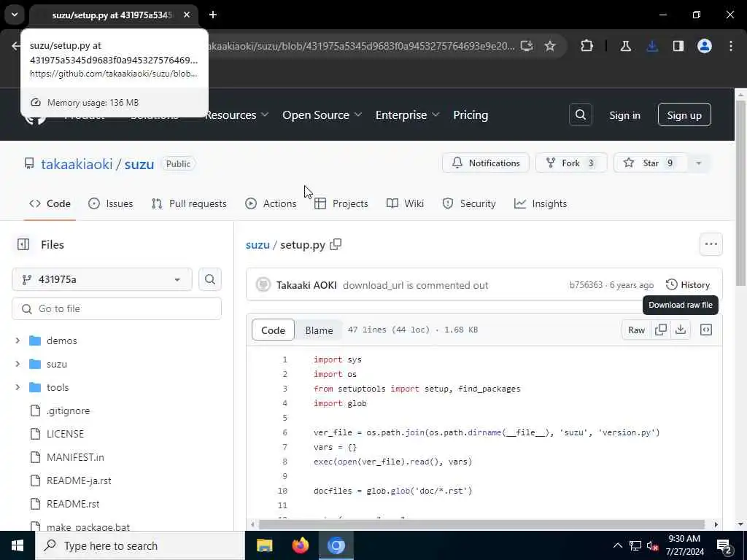The image size is (747, 560).
Task: Go to the Security tab
Action: click(469, 204)
